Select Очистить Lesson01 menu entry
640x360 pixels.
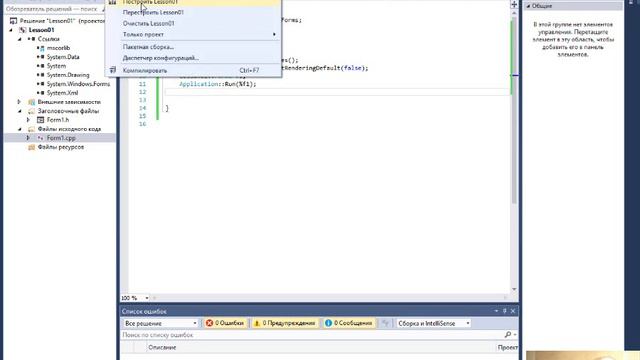click(149, 23)
